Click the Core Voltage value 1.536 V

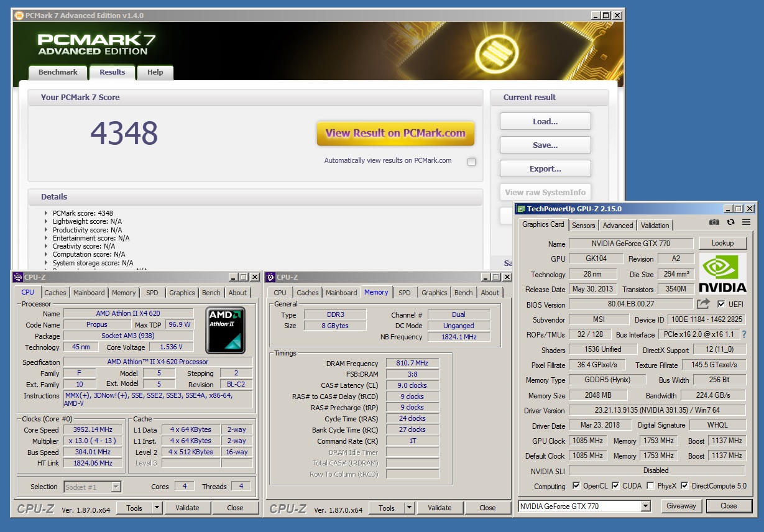pyautogui.click(x=172, y=347)
